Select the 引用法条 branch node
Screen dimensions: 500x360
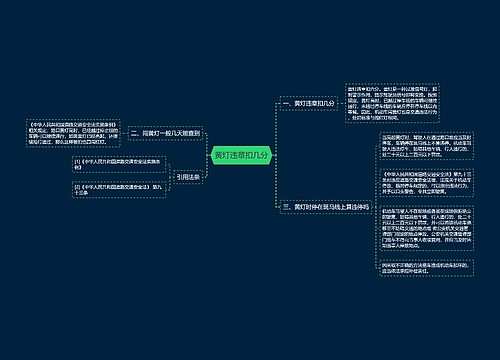coord(188,177)
